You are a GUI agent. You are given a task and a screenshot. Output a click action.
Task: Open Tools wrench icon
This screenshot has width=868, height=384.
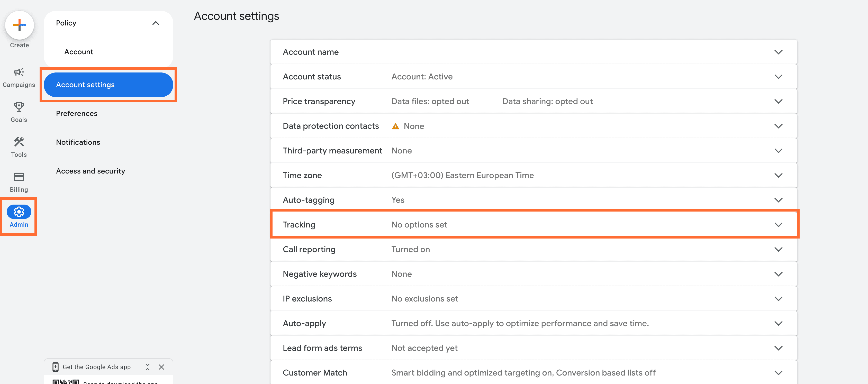[19, 142]
